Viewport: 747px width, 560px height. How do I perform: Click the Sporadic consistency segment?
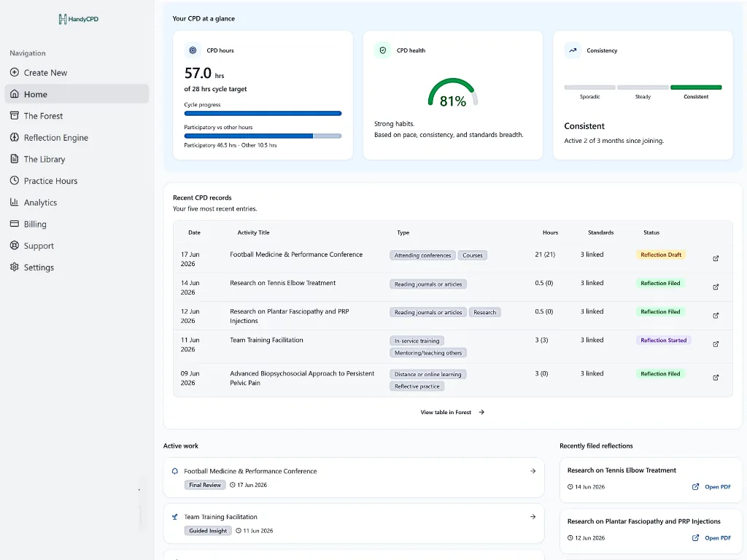point(589,87)
